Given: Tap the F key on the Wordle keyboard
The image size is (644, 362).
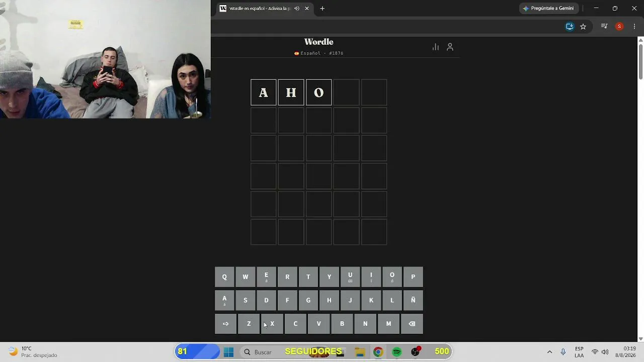Looking at the screenshot, I should (287, 300).
